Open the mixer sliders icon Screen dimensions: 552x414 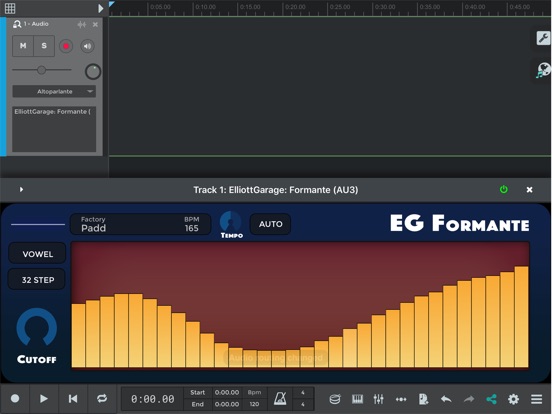pyautogui.click(x=379, y=399)
